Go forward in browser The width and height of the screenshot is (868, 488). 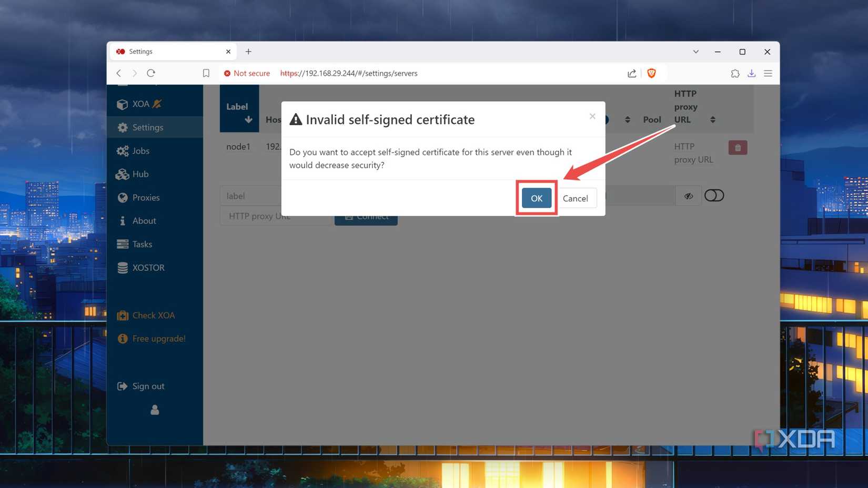(x=135, y=73)
